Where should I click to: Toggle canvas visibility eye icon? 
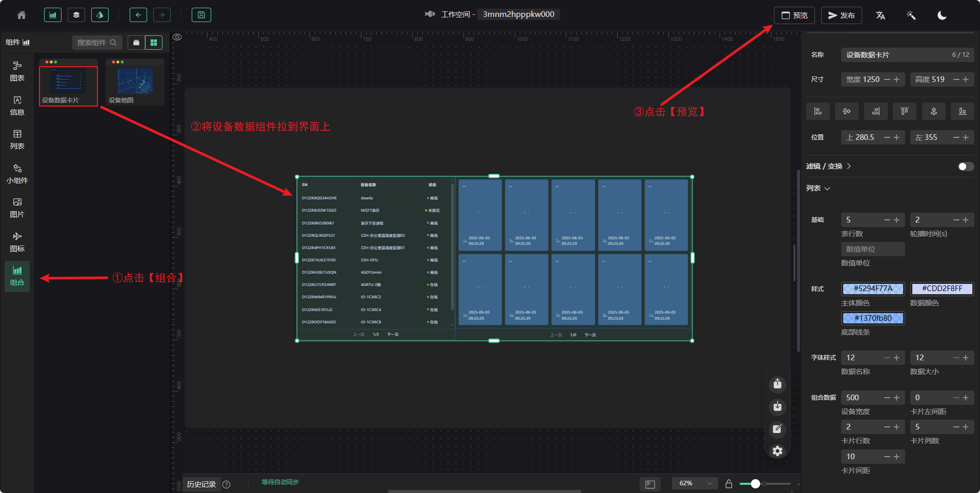[177, 37]
